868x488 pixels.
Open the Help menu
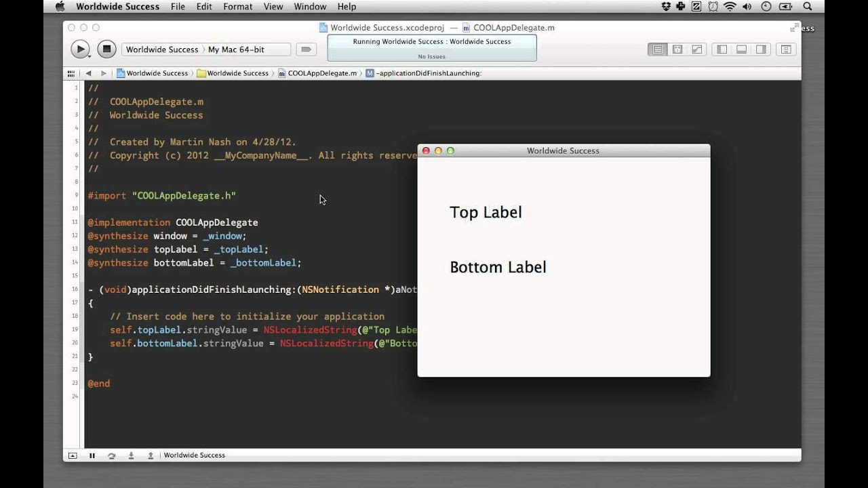coord(347,6)
